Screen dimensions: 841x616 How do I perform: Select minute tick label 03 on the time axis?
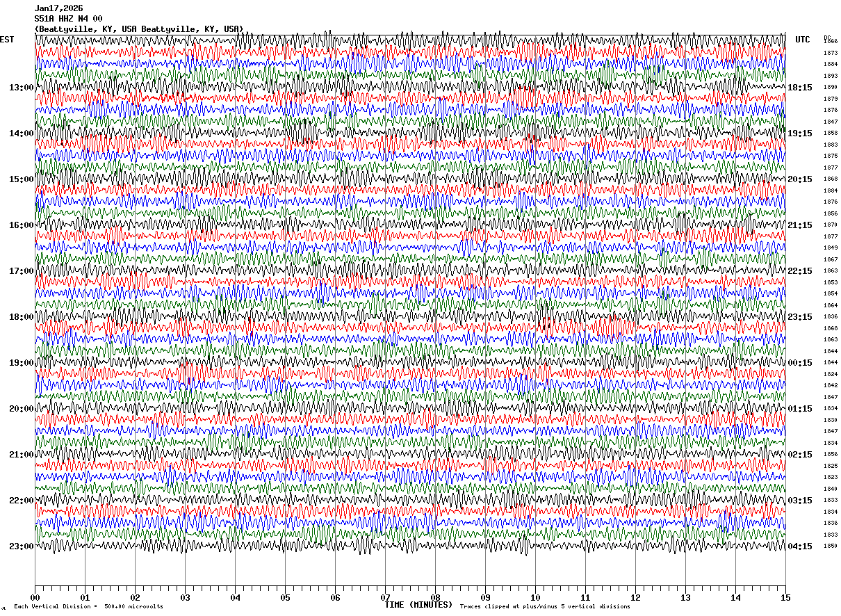[x=185, y=597]
